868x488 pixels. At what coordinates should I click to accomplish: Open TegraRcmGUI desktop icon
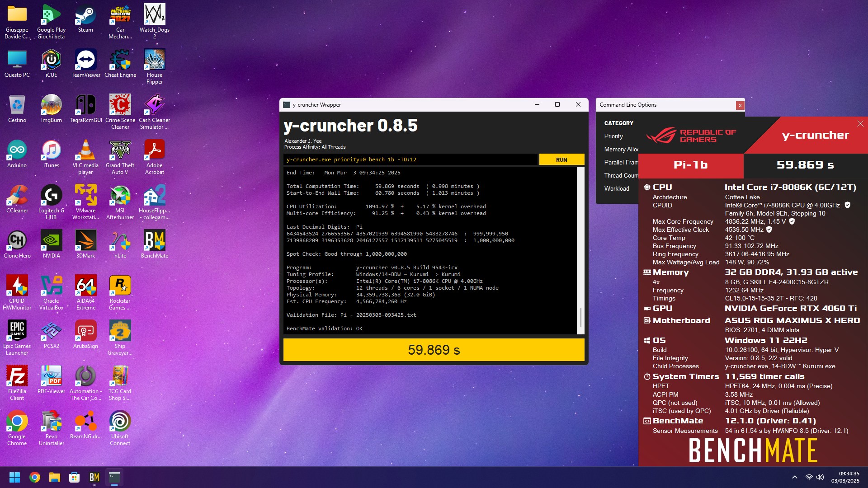point(86,109)
